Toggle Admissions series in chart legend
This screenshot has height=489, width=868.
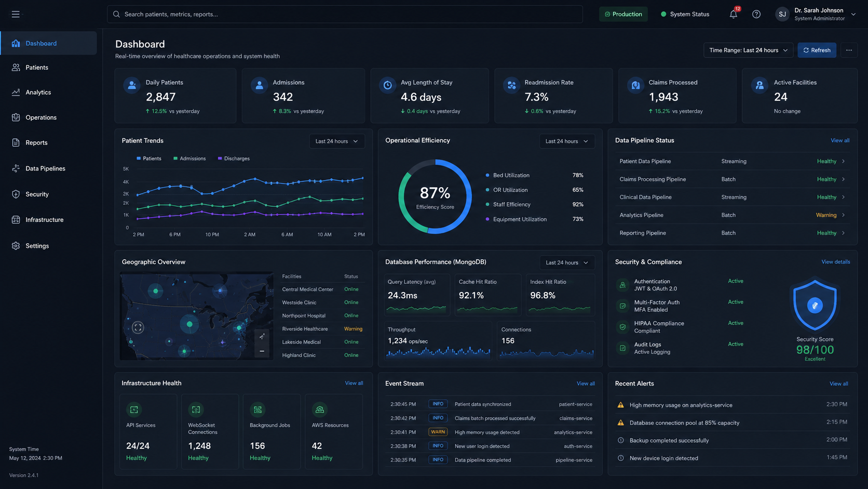pos(189,158)
